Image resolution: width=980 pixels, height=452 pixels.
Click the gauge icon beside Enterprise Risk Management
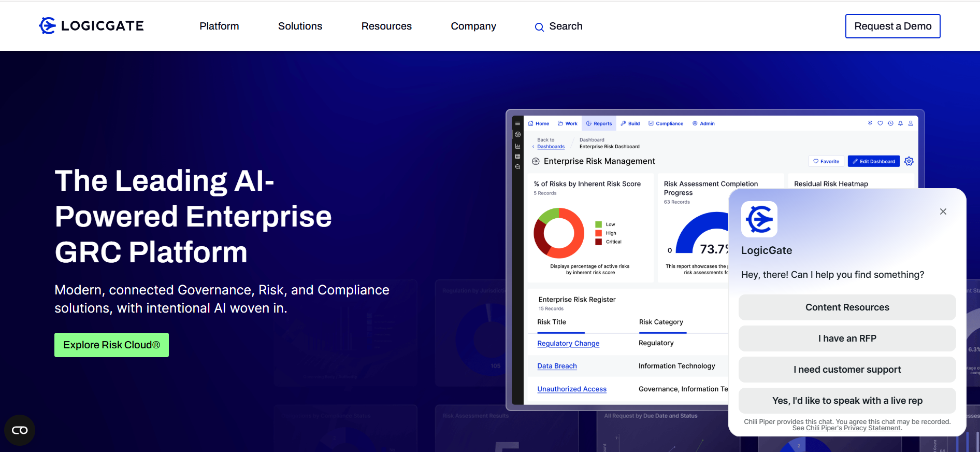(536, 161)
